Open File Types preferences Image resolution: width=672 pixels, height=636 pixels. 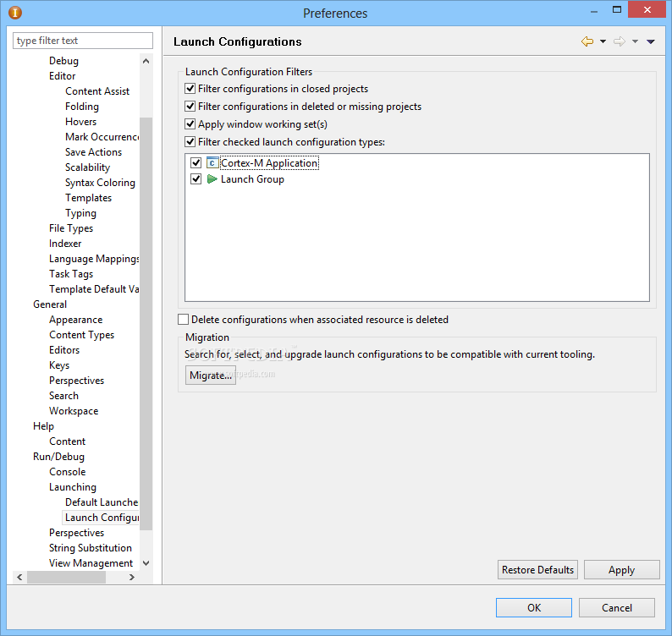71,228
